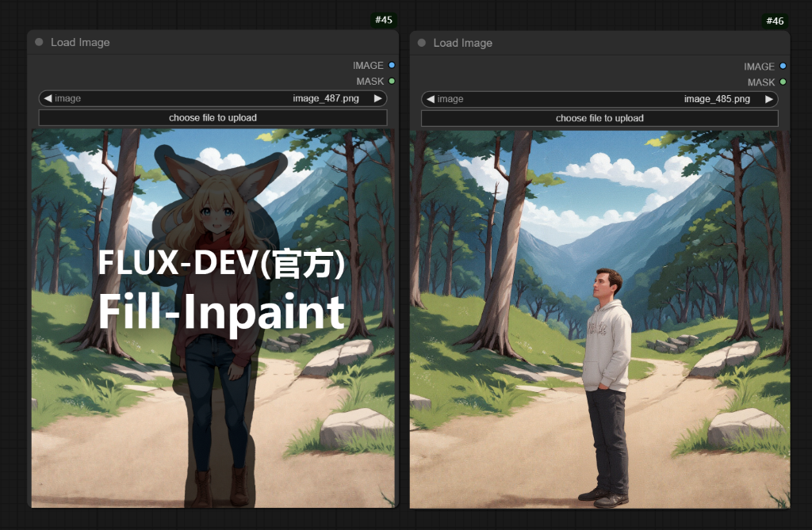Screen dimensions: 812x530
Task: Select previous image with left arrow on image_487.png
Action: 48,97
